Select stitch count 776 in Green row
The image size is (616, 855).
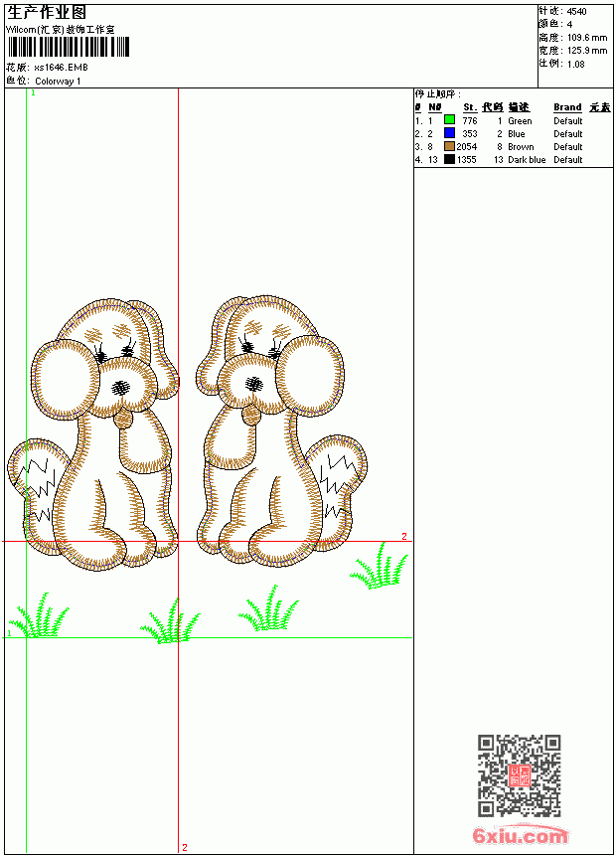click(x=470, y=120)
